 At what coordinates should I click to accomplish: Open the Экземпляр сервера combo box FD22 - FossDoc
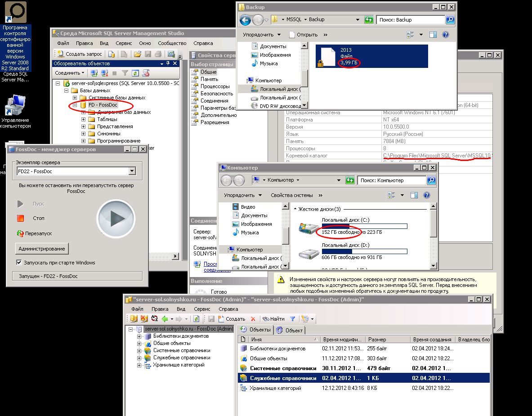76,171
